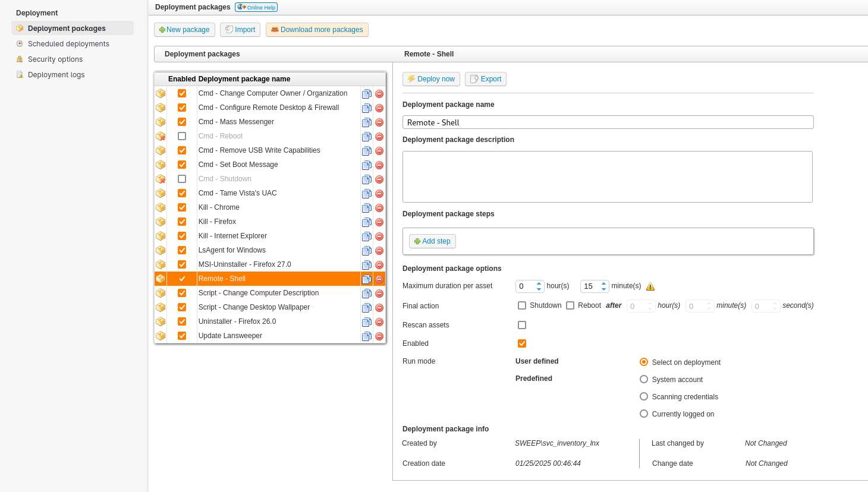Delete the MSI-Uninstaller - Firefox 27.0 package
The width and height of the screenshot is (868, 492).
pyautogui.click(x=379, y=265)
